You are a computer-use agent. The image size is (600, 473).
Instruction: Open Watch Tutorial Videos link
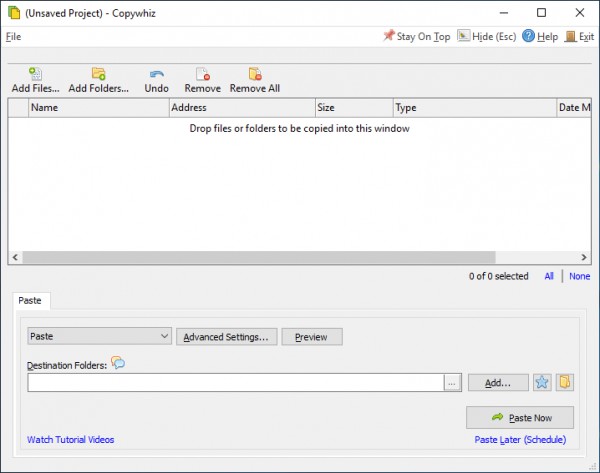pos(70,439)
